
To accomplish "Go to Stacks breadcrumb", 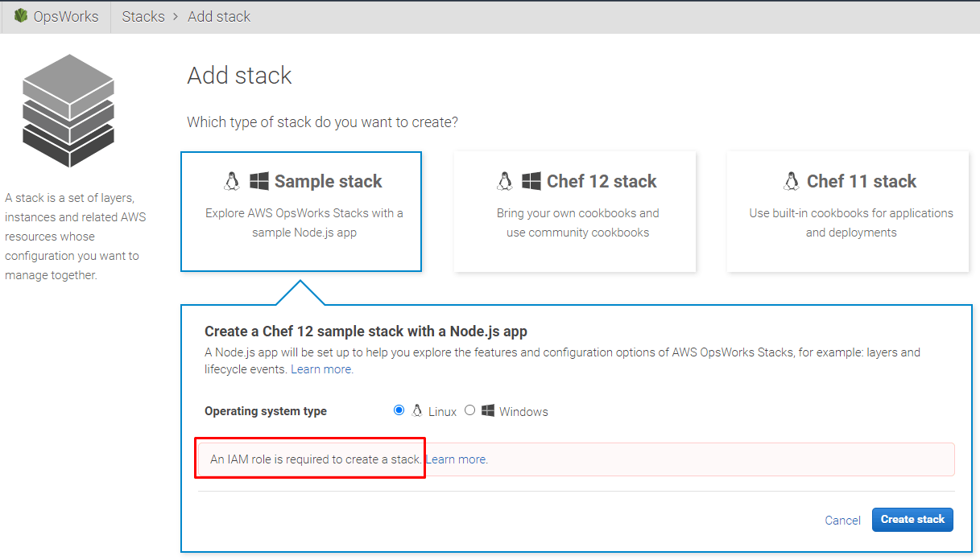I will tap(143, 16).
